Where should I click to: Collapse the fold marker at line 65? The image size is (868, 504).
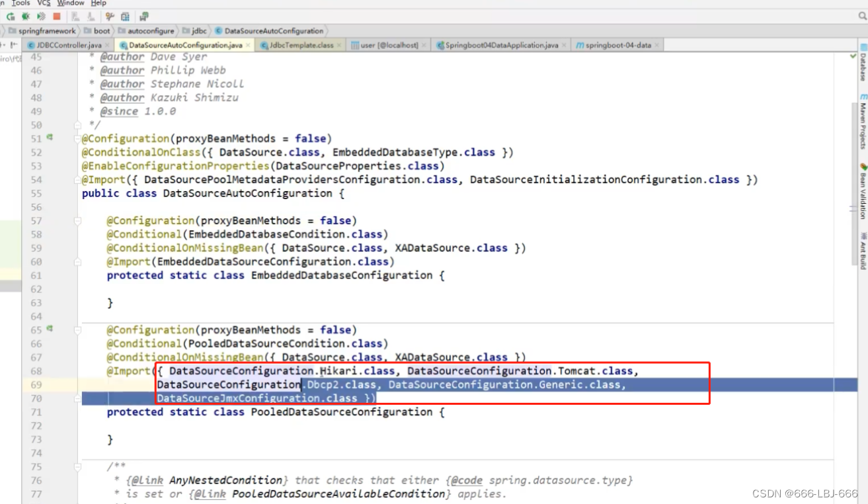pos(77,329)
